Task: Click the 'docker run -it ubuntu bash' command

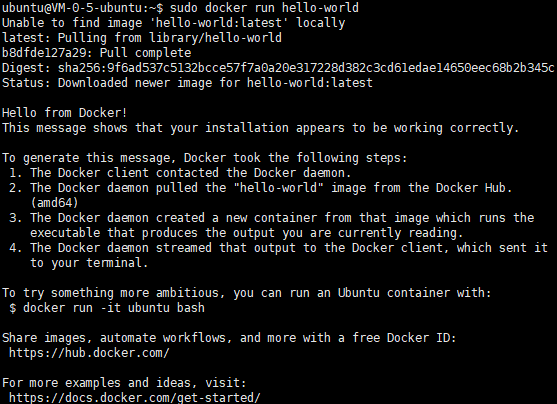Action: 114,308
